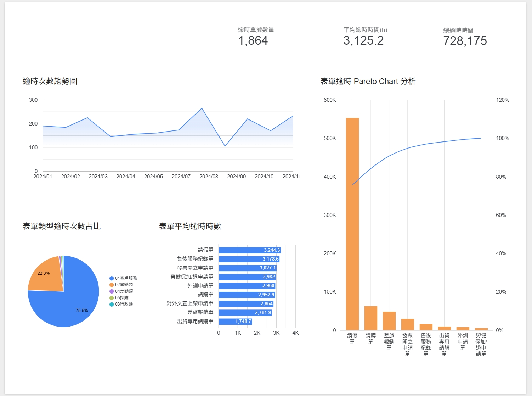
Task: Select the 總逾時時間 scorecard value 728,175
Action: (465, 41)
